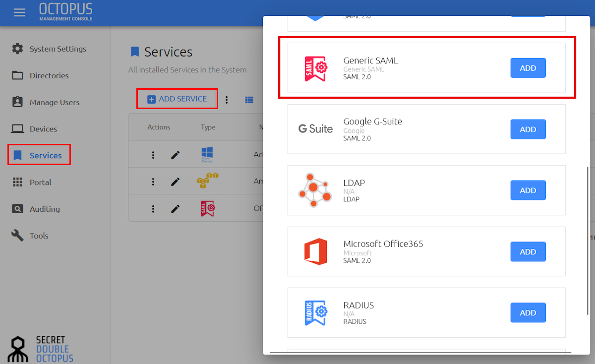Image resolution: width=595 pixels, height=364 pixels.
Task: Edit the SAML service row
Action: (x=175, y=208)
